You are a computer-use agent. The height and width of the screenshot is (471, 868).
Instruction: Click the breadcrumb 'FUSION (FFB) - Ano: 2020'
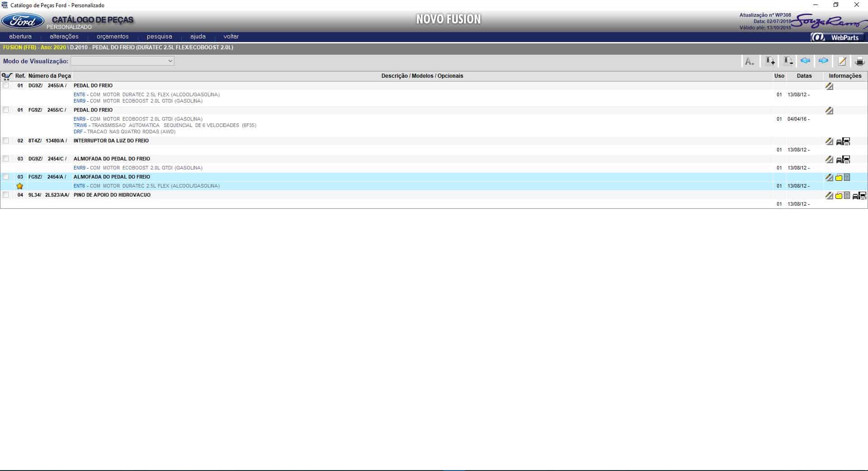click(x=34, y=47)
